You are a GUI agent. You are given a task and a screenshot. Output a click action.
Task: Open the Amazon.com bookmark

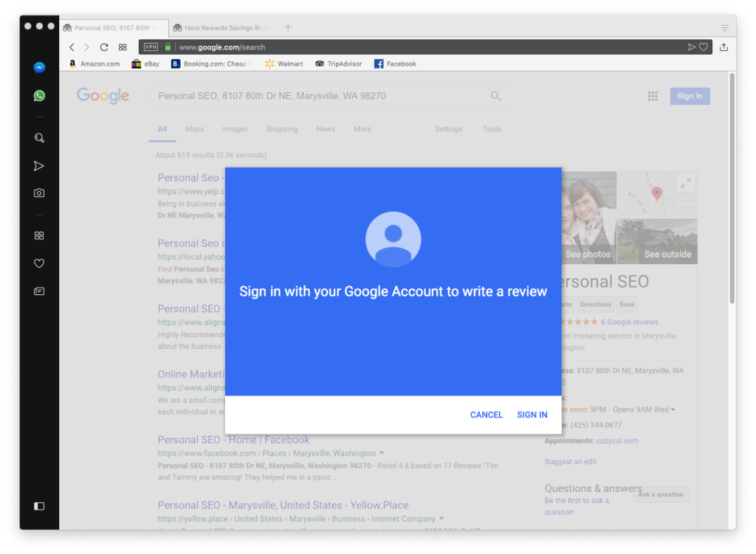(x=94, y=63)
